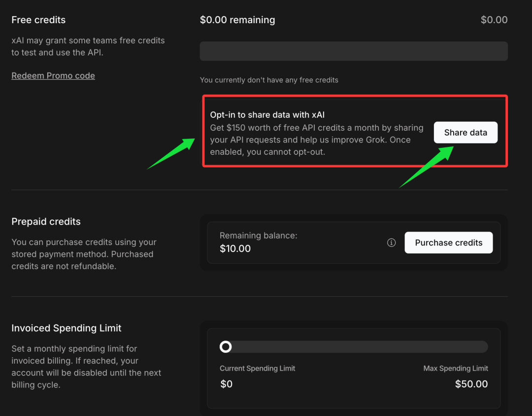
Task: Click the 'Prepaid credits' heading
Action: (46, 221)
